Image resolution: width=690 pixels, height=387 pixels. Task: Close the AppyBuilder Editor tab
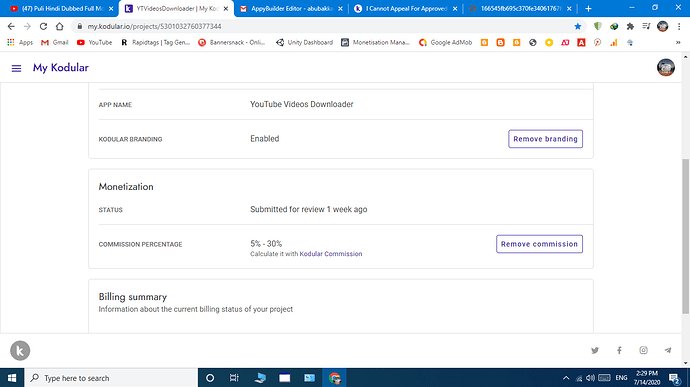(x=340, y=8)
